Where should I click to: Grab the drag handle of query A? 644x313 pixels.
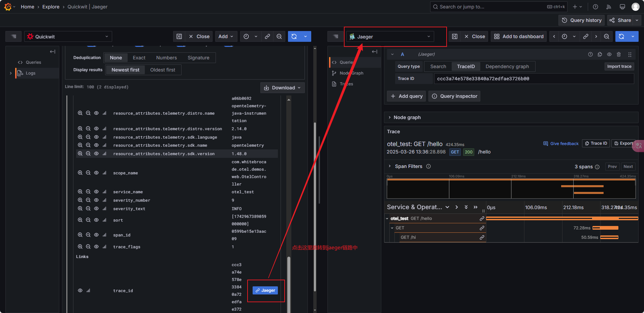click(x=630, y=54)
